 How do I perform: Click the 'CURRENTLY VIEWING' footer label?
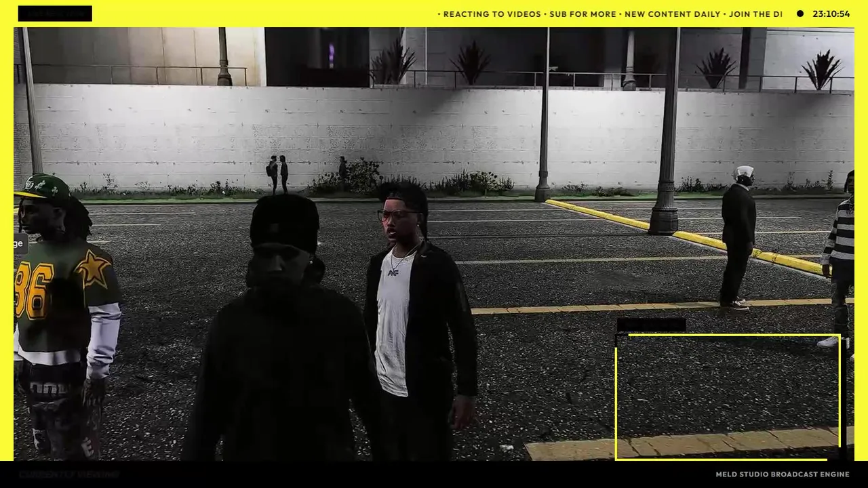pyautogui.click(x=69, y=474)
